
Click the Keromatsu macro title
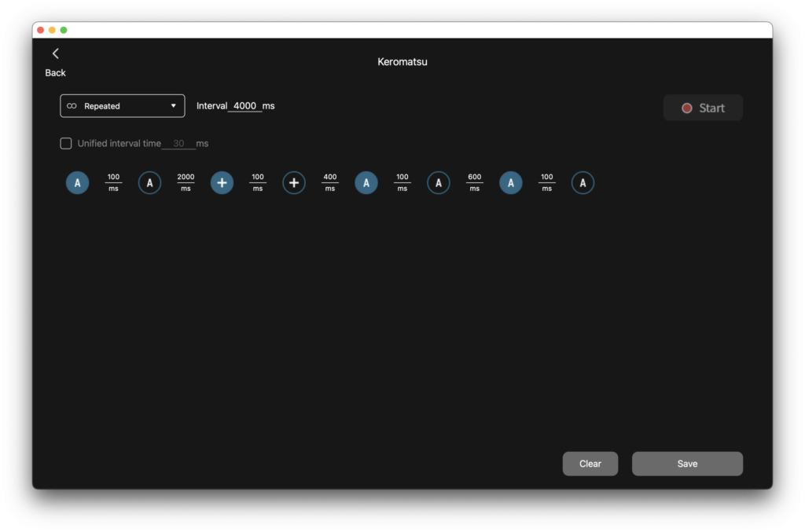[x=402, y=62]
